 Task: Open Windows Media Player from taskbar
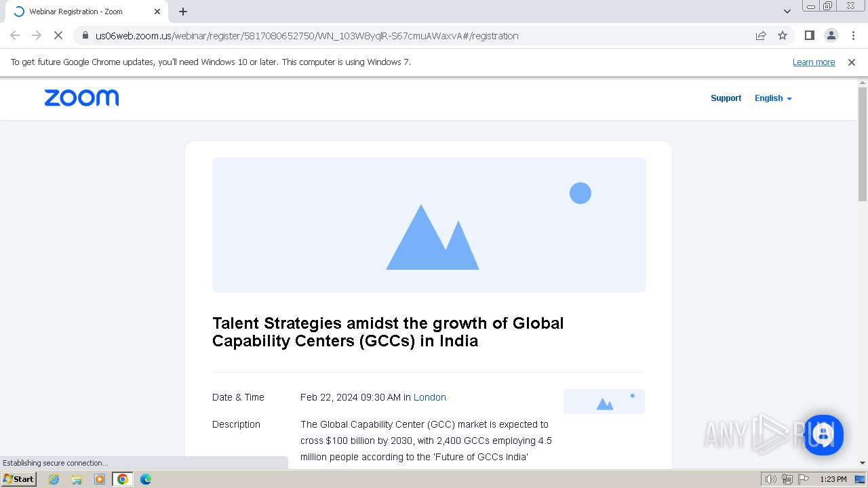(x=100, y=479)
